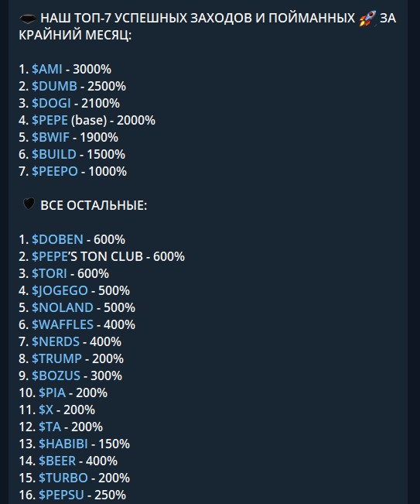Open the $AMI ticker link
This screenshot has width=420, height=504.
click(x=47, y=69)
